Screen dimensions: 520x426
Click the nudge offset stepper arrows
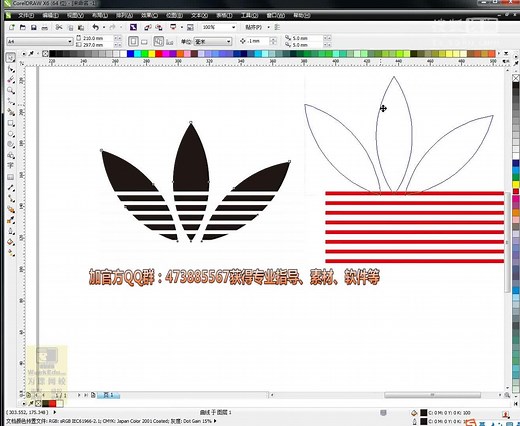pos(273,41)
